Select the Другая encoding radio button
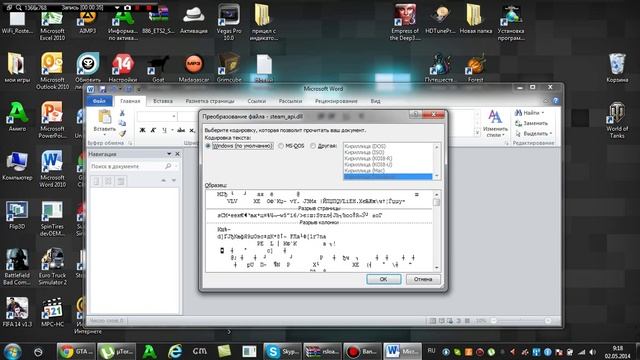This screenshot has height=360, width=640. pyautogui.click(x=313, y=146)
